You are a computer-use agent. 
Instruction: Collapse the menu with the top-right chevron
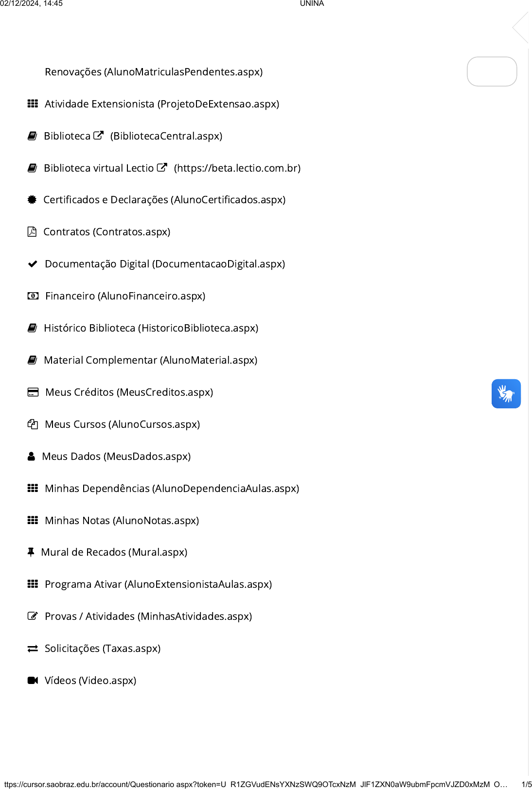521,28
